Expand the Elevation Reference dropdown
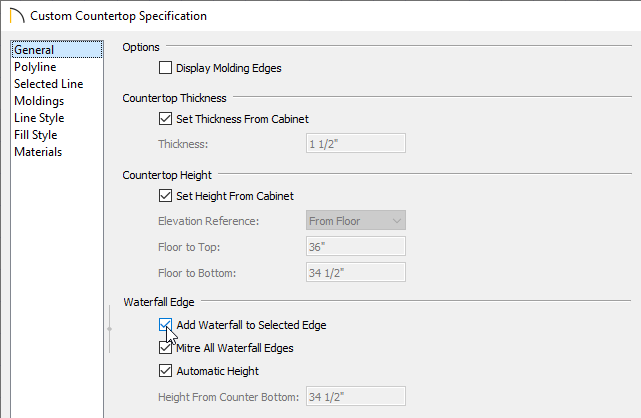The height and width of the screenshot is (418, 641). coord(356,221)
